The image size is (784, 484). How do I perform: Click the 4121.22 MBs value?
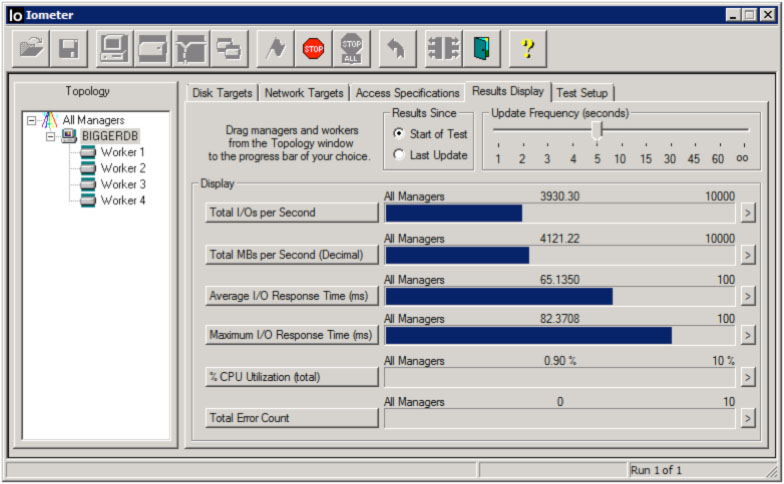pos(560,238)
